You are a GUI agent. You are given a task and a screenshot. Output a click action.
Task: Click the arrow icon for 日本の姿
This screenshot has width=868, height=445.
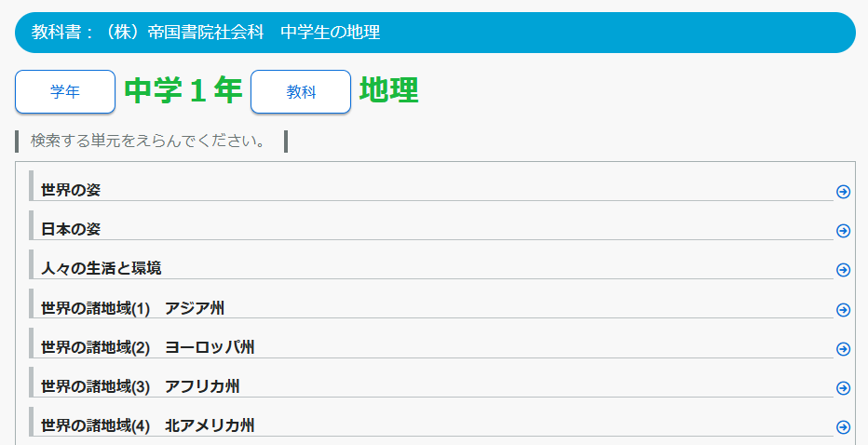pyautogui.click(x=843, y=231)
